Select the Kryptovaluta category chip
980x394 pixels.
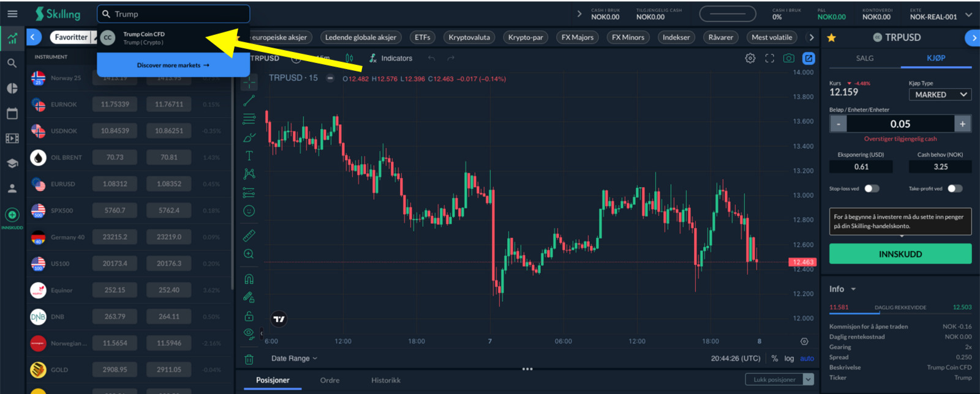coord(469,37)
